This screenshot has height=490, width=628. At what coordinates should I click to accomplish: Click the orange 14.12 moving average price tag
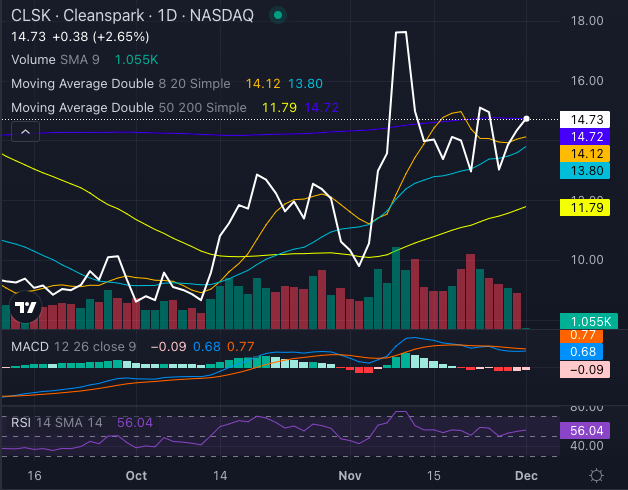[584, 154]
